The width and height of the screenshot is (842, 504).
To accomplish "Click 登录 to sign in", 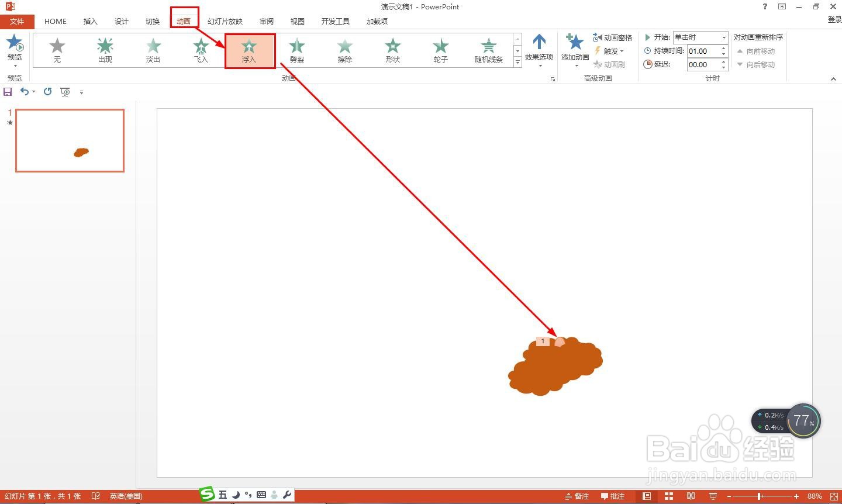I will point(834,20).
